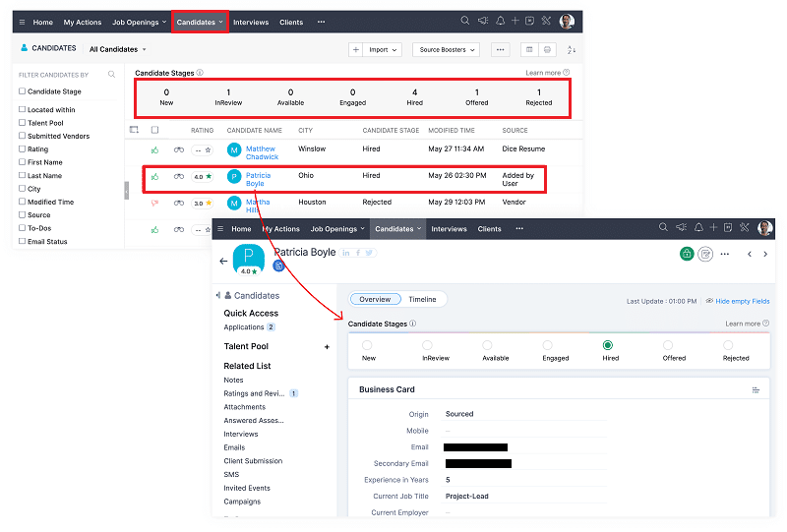Click binoculars preview icon on Patricia Boyle row
787x532 pixels.
point(179,176)
